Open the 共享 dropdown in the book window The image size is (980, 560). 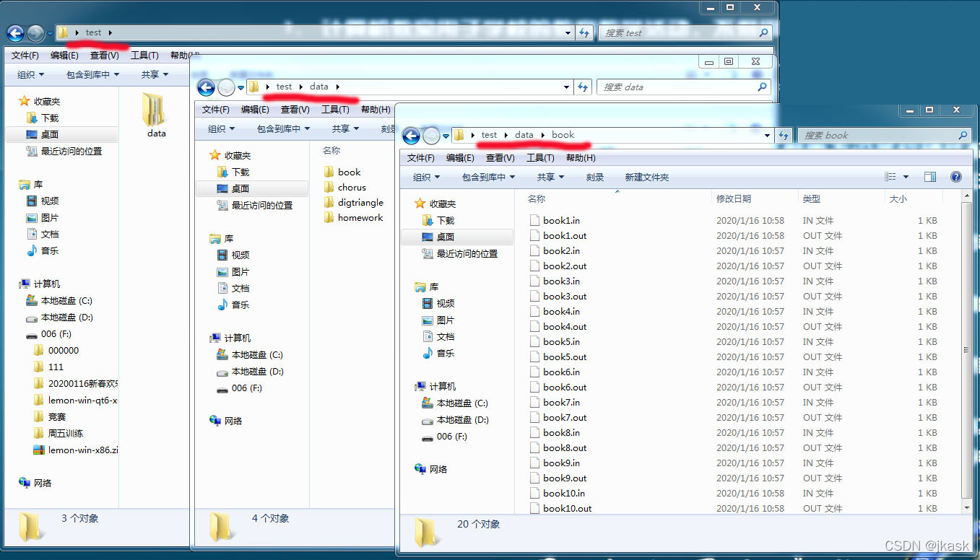coord(550,177)
